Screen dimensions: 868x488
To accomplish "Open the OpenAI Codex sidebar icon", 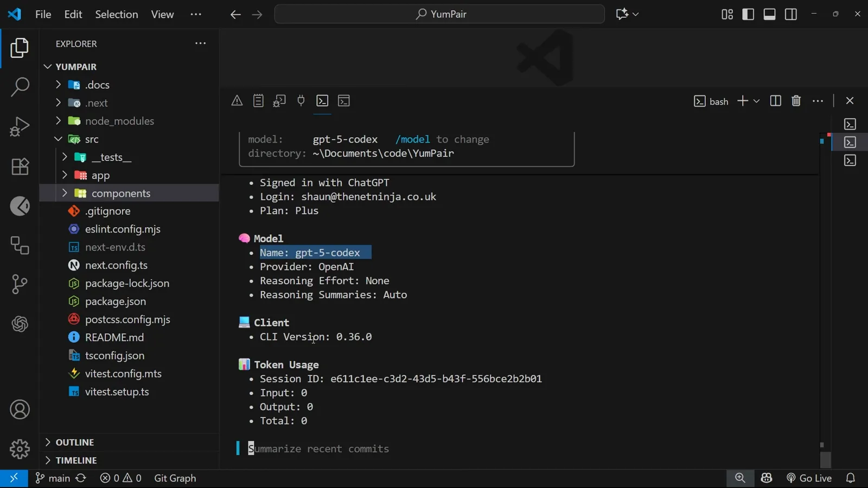I will pyautogui.click(x=20, y=324).
